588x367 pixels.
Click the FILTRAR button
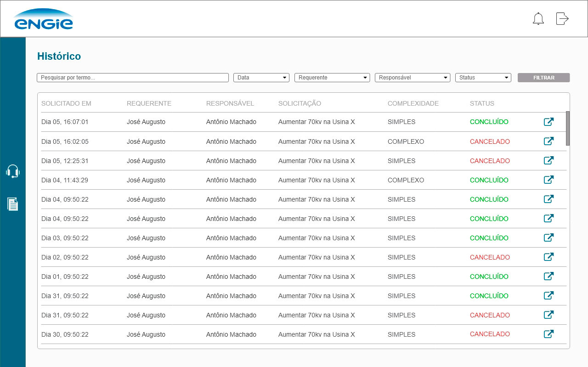(x=544, y=78)
